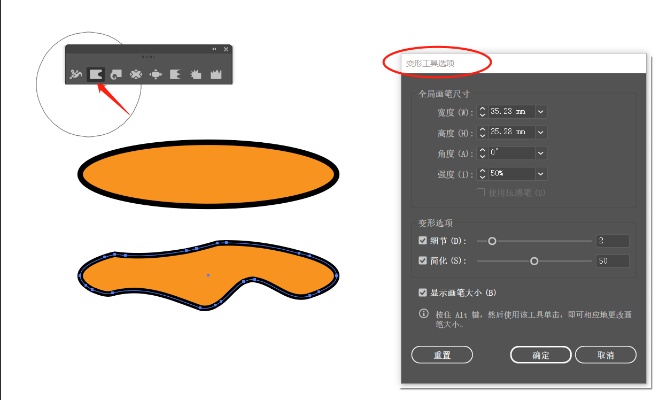Click the 取消 button
This screenshot has height=400, width=667.
point(606,355)
